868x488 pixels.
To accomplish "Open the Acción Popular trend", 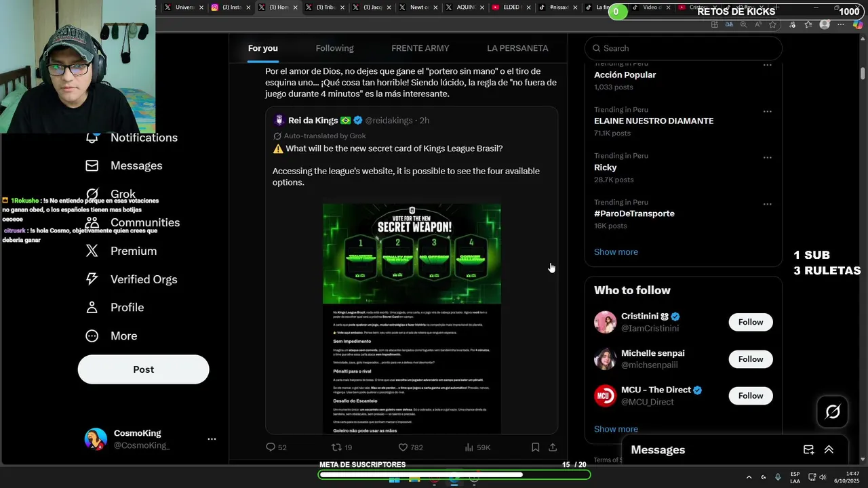I will click(625, 75).
